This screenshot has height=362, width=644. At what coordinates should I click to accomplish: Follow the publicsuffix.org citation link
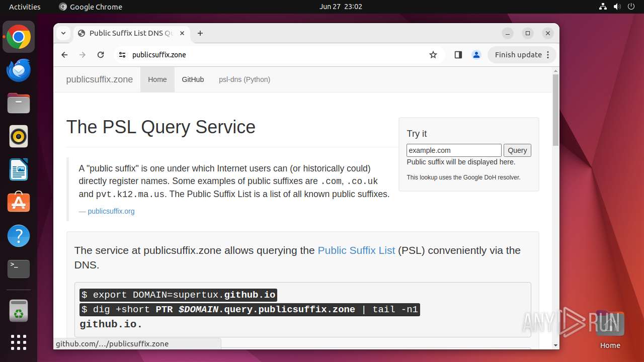point(111,211)
